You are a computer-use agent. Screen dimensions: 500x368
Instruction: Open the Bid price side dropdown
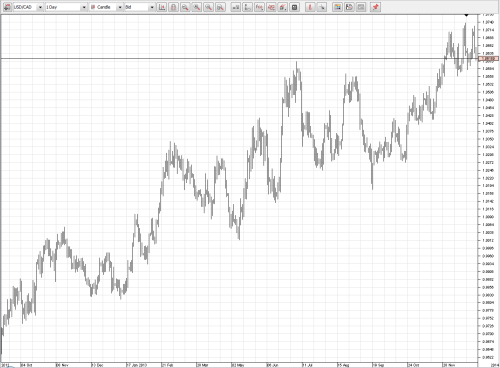[x=140, y=7]
